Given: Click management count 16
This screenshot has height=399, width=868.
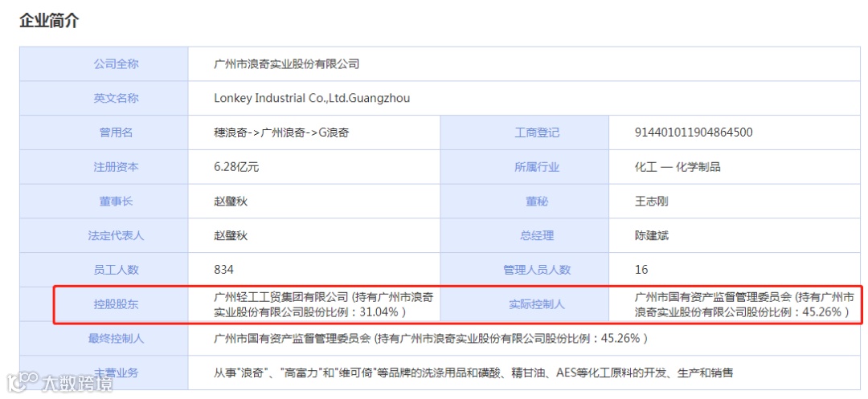Looking at the screenshot, I should 641,270.
